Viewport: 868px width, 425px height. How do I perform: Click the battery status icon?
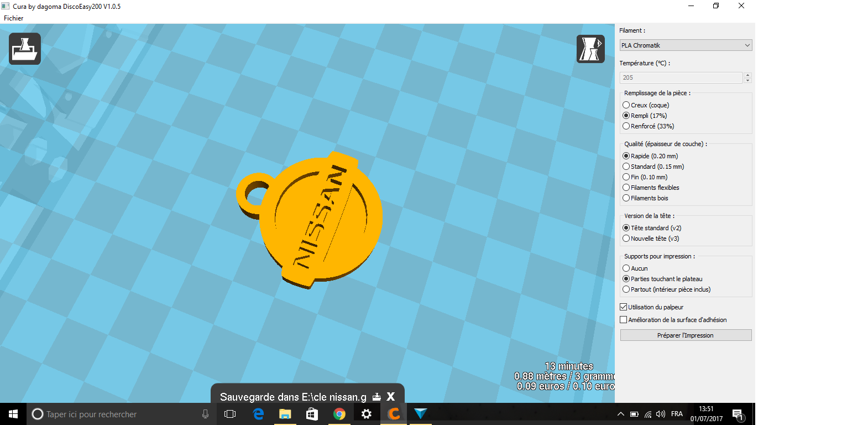(x=634, y=414)
